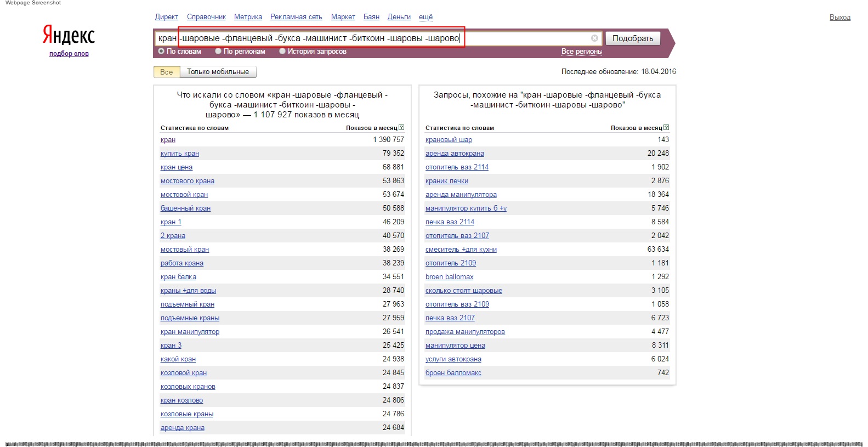Image resolution: width=868 pixels, height=447 pixels.
Task: Open the 'печка ваз 2114' similar query
Action: [x=450, y=222]
